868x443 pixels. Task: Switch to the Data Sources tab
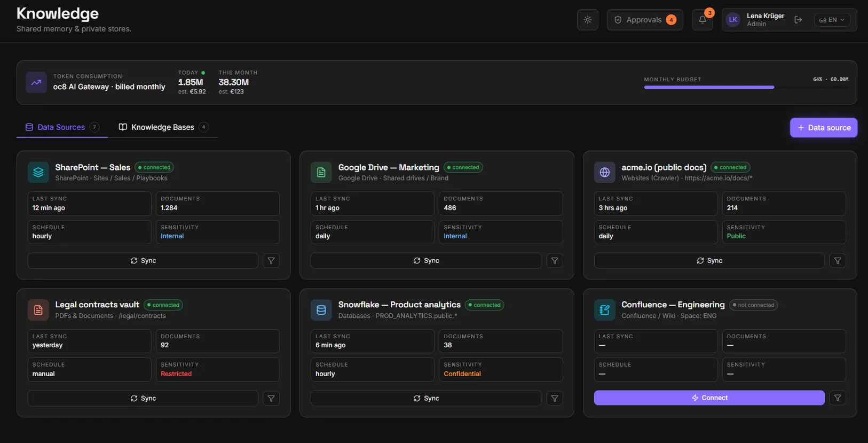pyautogui.click(x=62, y=127)
